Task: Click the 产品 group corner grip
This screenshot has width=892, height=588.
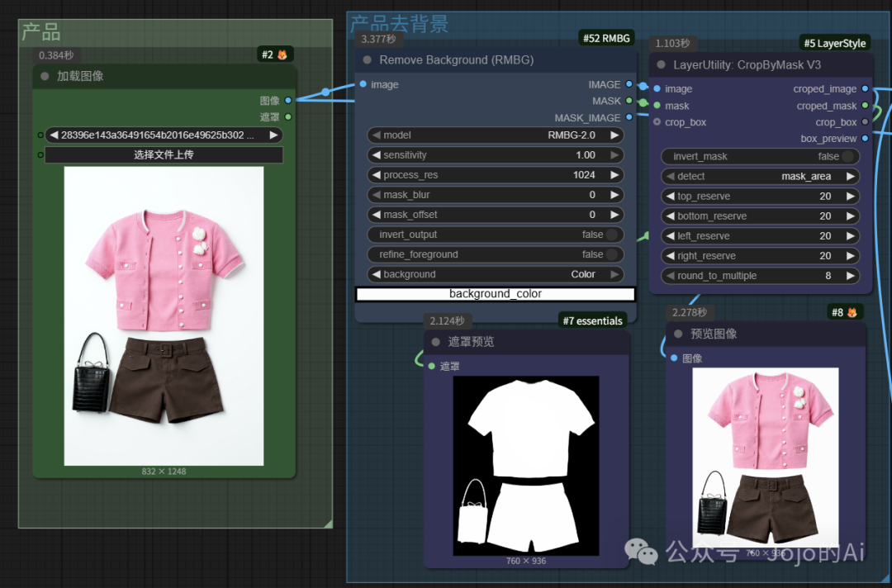Action: point(328,524)
